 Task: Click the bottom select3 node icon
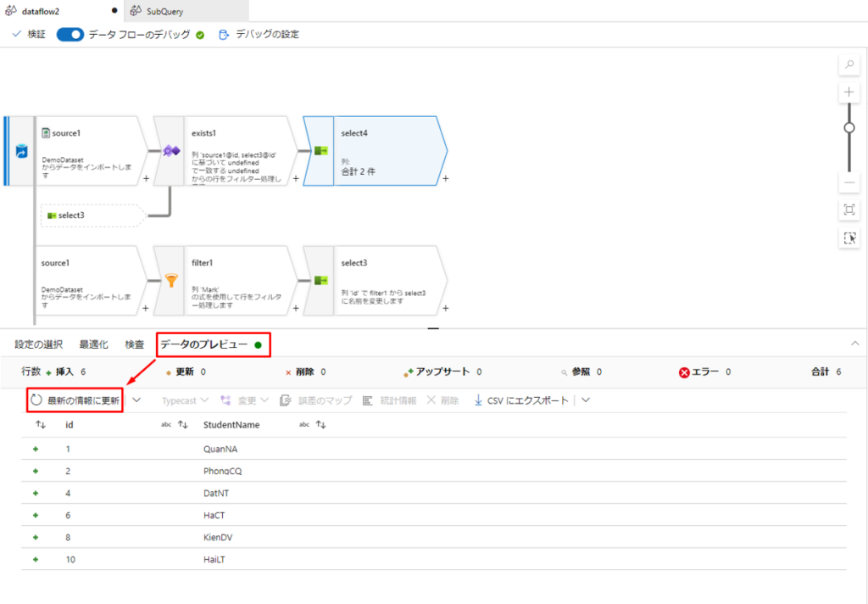point(320,281)
